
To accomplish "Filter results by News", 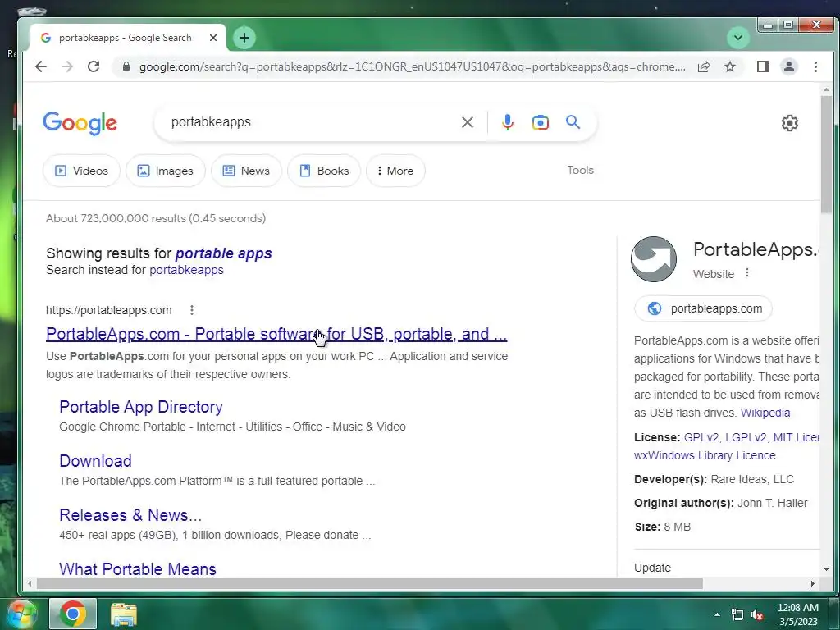I will (x=246, y=171).
